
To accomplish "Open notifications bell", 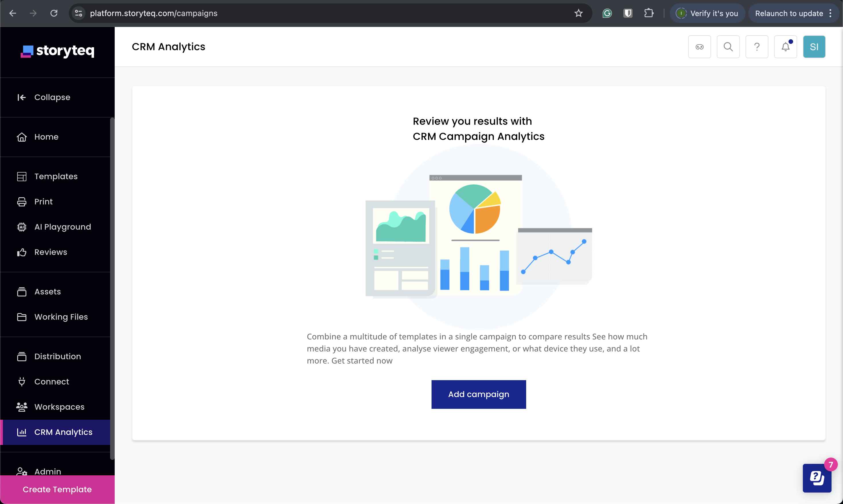I will (x=786, y=47).
